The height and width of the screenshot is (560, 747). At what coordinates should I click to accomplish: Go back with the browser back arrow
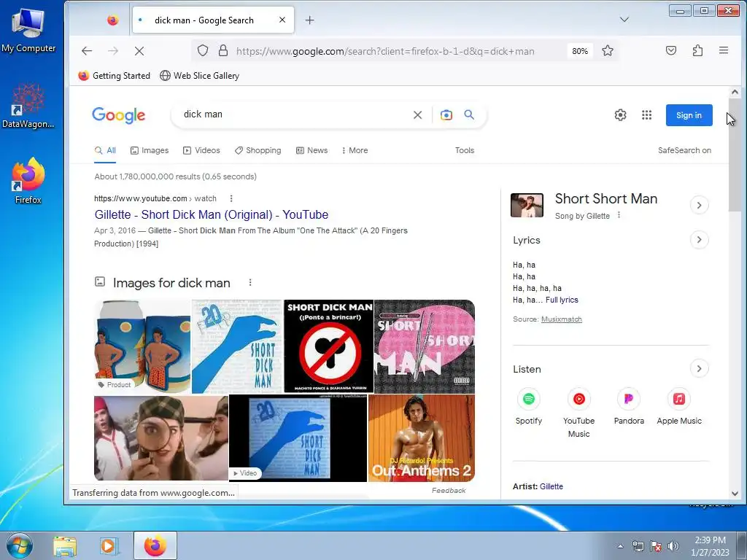87,51
